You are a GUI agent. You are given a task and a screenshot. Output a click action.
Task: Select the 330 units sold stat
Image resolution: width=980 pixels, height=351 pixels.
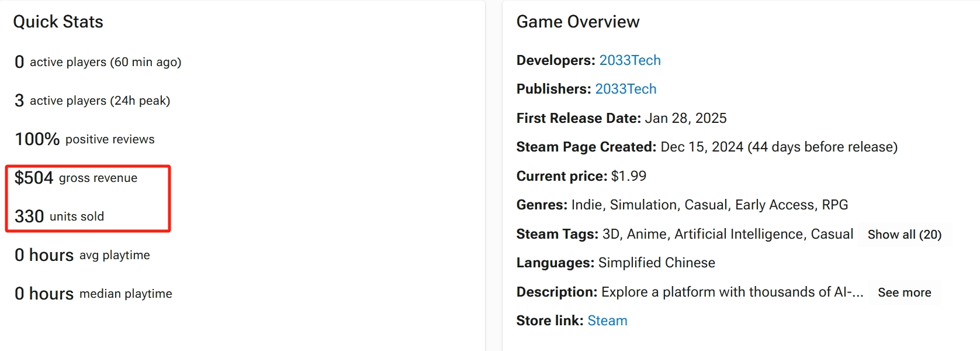click(59, 216)
